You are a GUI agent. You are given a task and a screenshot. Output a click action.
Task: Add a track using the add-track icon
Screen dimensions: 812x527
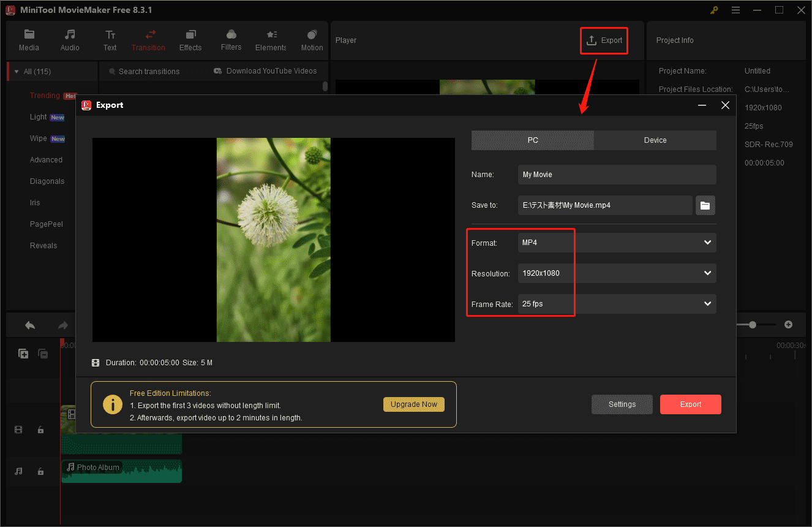tap(23, 354)
